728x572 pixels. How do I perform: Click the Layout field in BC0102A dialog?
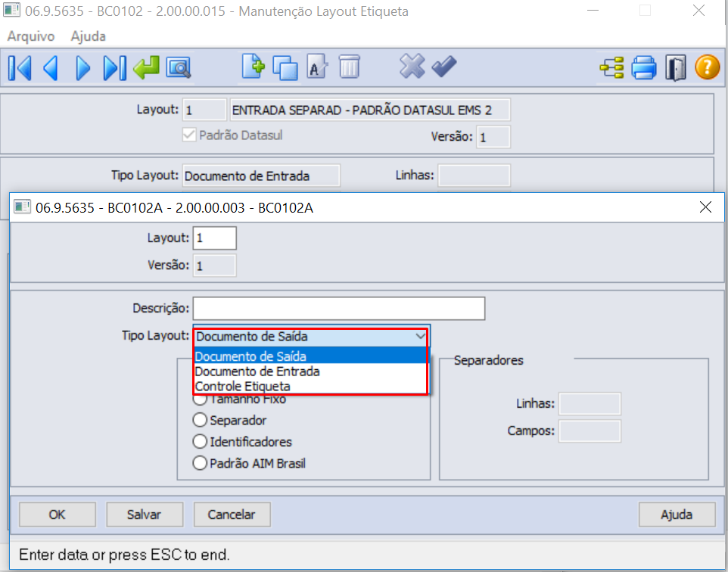pos(214,238)
